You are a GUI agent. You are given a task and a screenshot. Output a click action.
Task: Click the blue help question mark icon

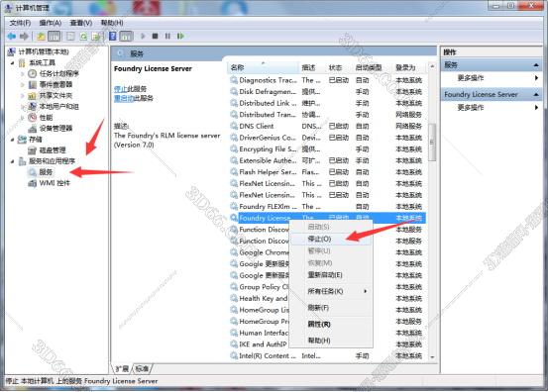pyautogui.click(x=113, y=36)
